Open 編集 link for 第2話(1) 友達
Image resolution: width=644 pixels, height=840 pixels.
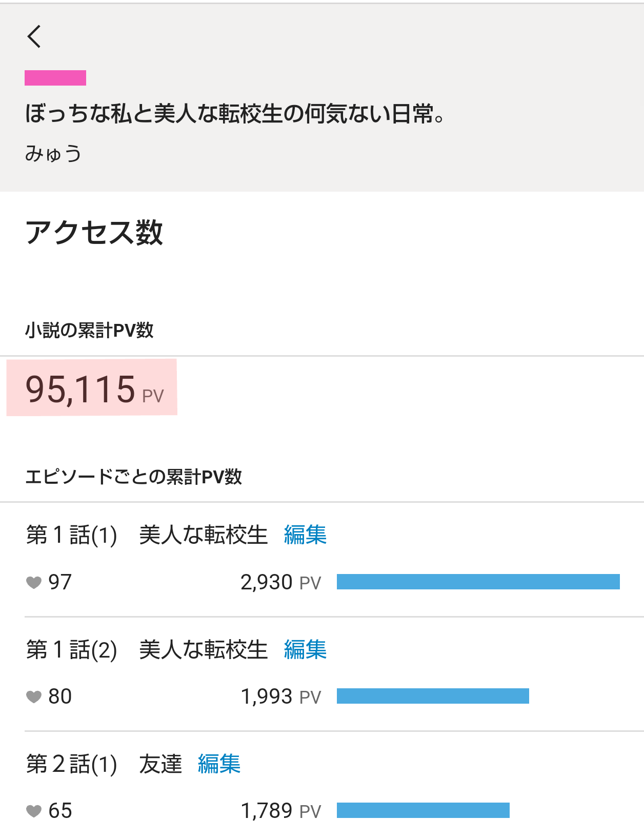(219, 764)
